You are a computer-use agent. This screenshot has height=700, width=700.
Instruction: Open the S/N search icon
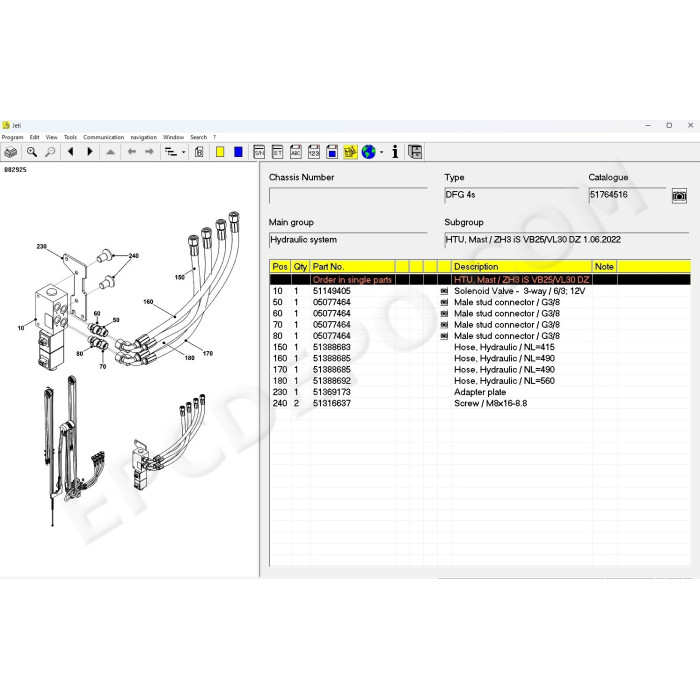click(x=259, y=152)
